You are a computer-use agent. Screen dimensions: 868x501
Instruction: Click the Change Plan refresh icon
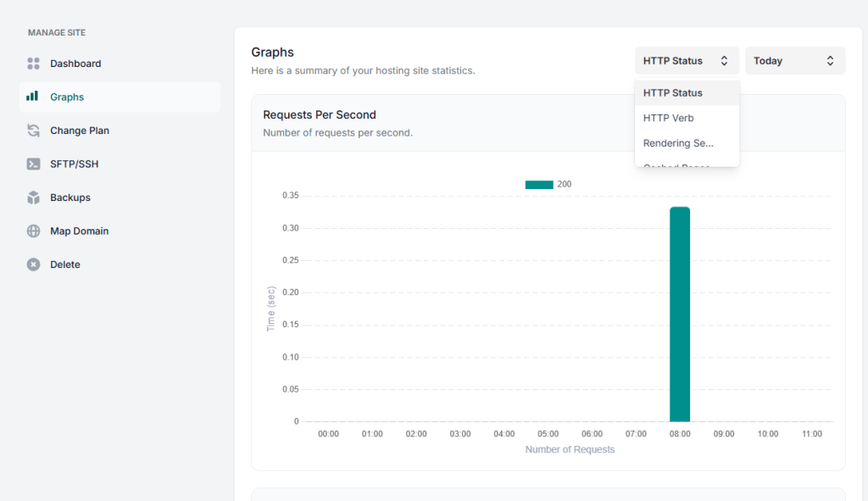pos(33,131)
